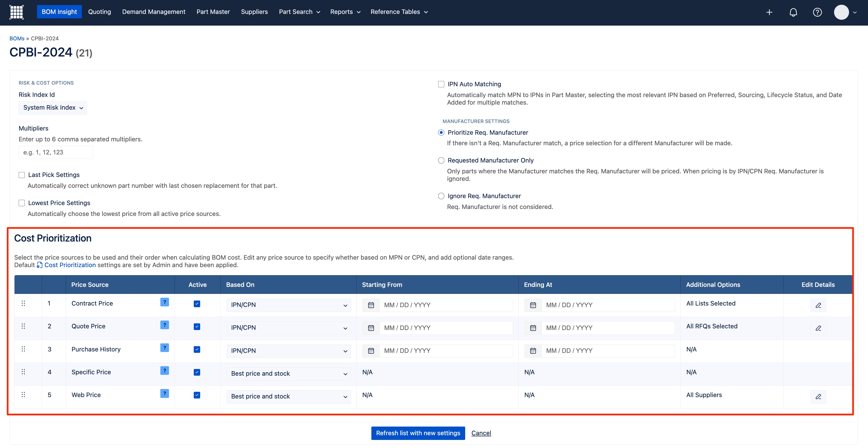
Task: Open Based On dropdown for Web Price
Action: [289, 397]
